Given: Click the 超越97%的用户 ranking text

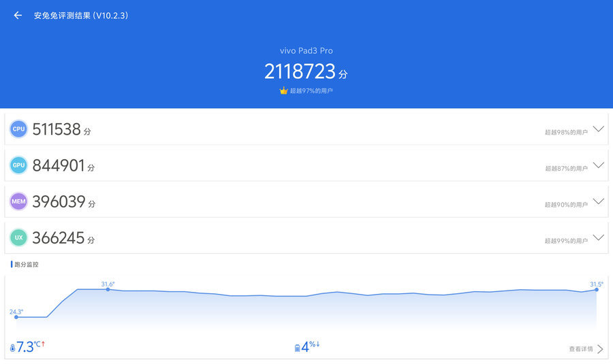Looking at the screenshot, I should [x=311, y=90].
